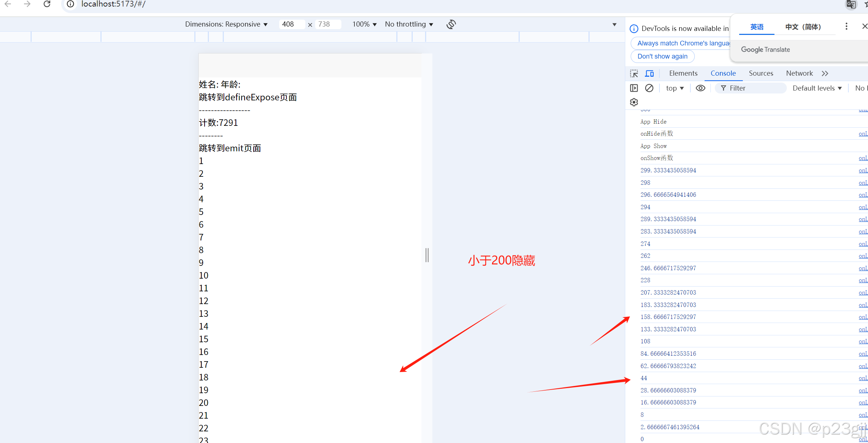Reload the page with refresh icon
The image size is (868, 443).
(x=47, y=4)
